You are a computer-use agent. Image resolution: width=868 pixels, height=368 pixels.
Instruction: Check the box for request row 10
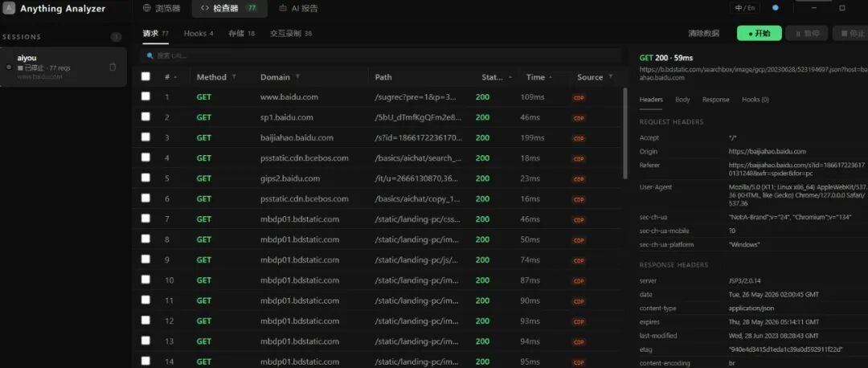click(145, 280)
